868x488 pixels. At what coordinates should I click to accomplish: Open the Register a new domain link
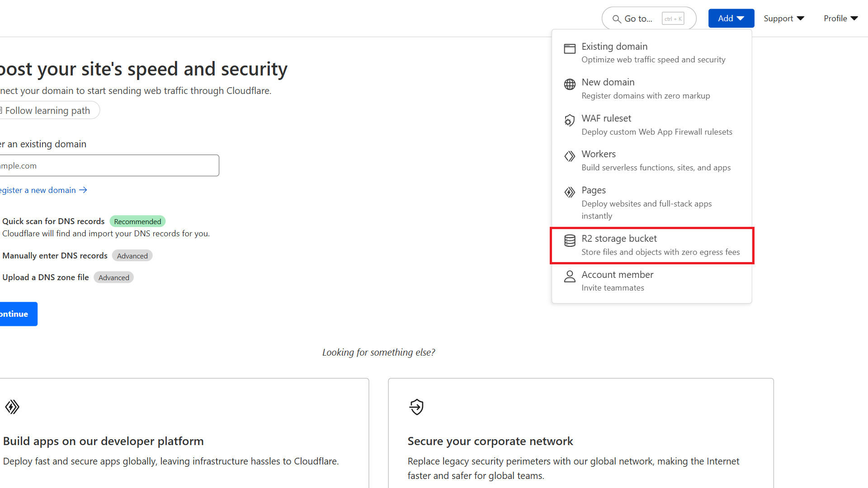pos(43,190)
